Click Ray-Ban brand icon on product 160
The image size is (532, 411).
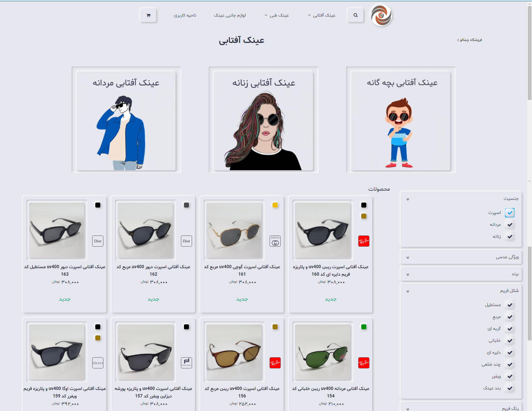point(364,241)
